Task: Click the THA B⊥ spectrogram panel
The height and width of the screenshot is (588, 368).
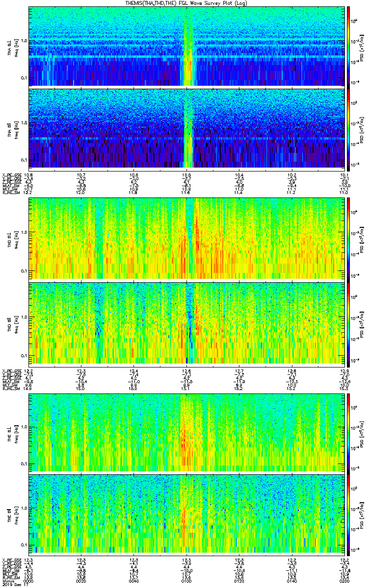Action: [186, 47]
